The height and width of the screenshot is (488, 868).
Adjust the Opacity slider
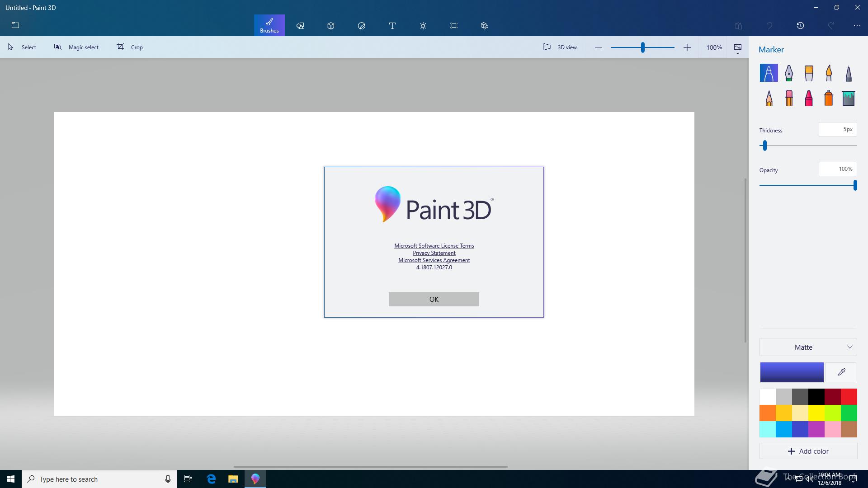808,185
